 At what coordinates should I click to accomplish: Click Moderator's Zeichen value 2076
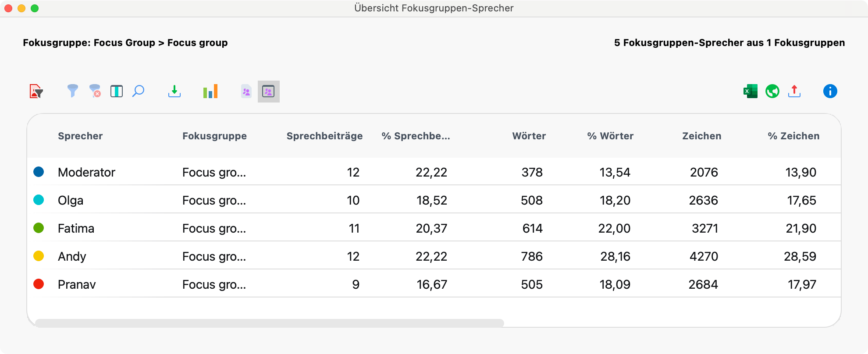(704, 172)
